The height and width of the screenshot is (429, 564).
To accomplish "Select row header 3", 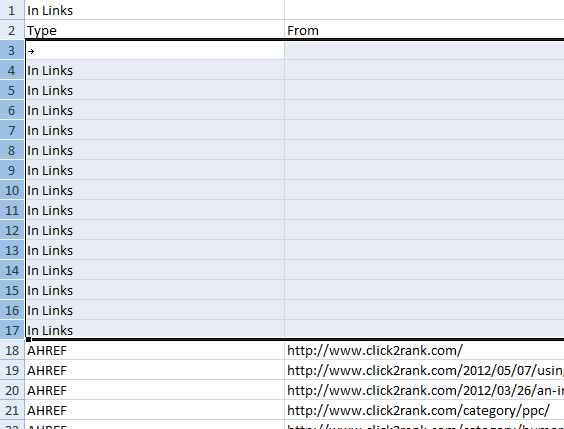I will pos(12,51).
